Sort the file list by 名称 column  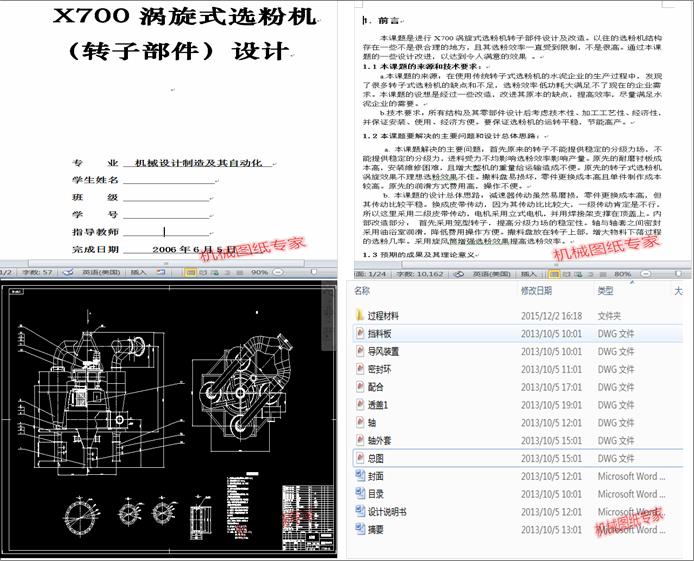click(362, 291)
